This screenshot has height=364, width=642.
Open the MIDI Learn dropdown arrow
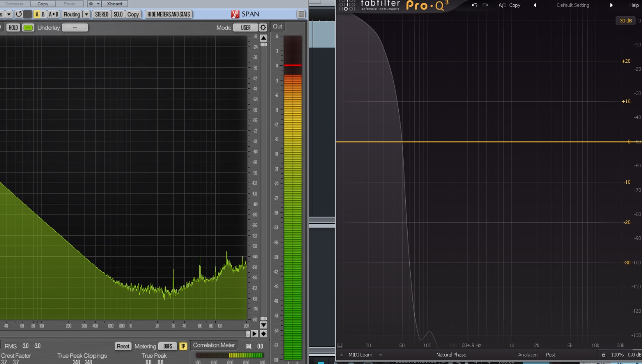pyautogui.click(x=381, y=354)
